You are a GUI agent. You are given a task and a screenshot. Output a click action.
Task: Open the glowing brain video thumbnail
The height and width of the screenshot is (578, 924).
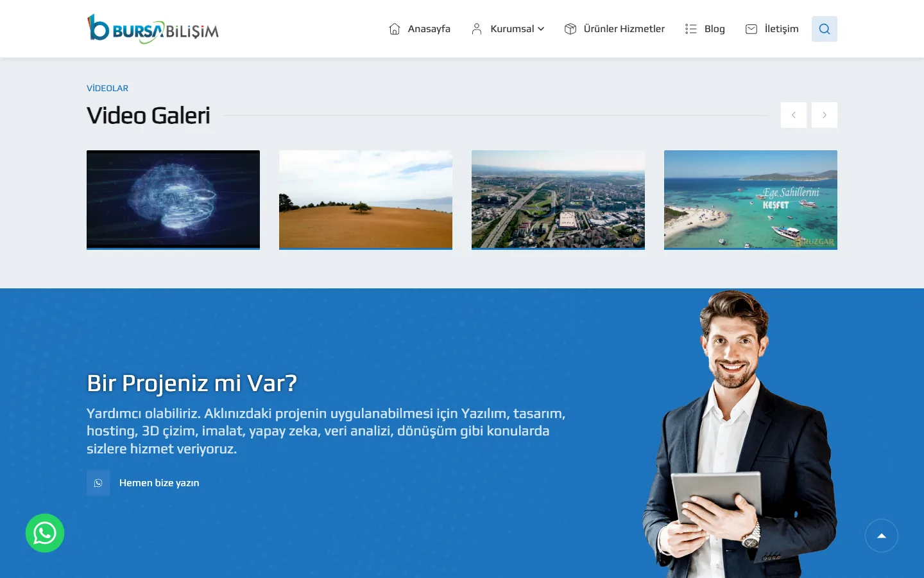click(x=173, y=200)
